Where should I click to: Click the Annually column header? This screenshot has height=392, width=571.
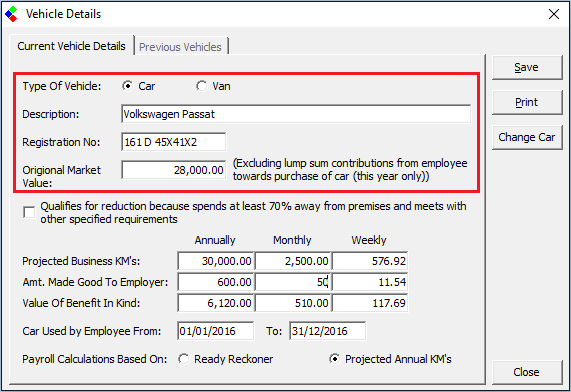coord(215,240)
